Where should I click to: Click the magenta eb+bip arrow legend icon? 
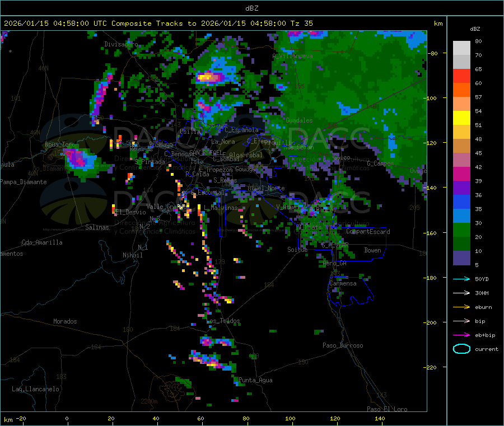[x=461, y=335]
